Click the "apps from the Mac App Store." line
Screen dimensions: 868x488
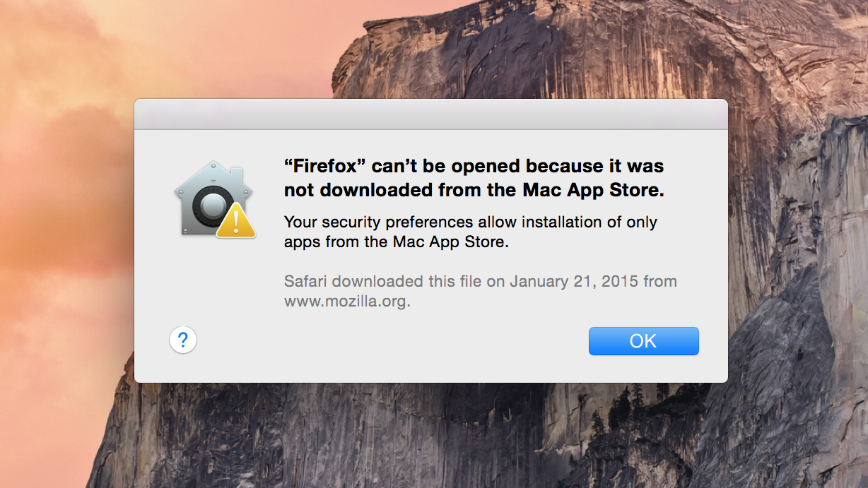tap(396, 242)
